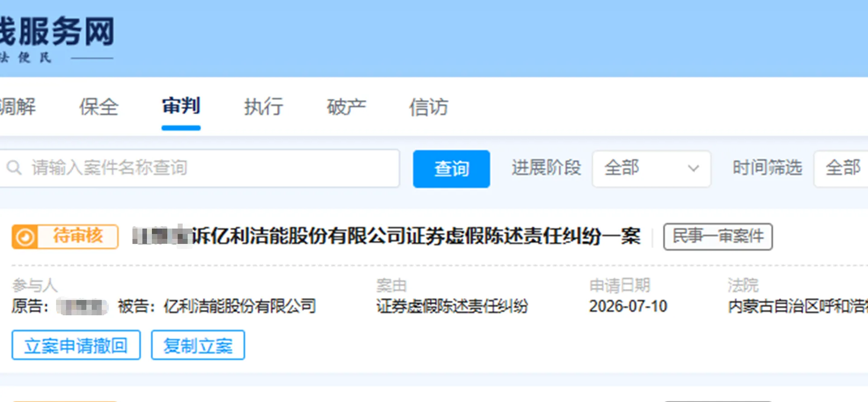Open the 进展阶段 dropdown
Viewport: 868px width, 402px height.
[x=651, y=168]
